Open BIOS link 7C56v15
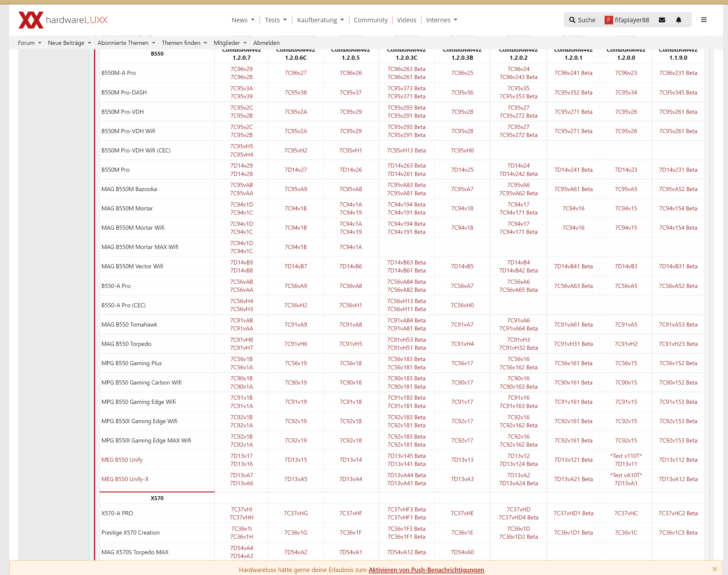This screenshot has width=728, height=575. click(x=626, y=363)
